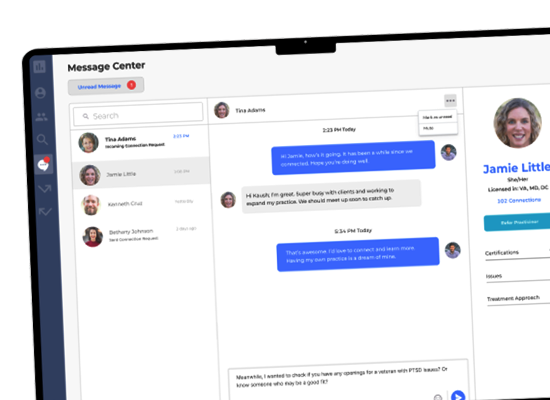Click the Refer Practitioner button
This screenshot has height=400, width=550.
(x=517, y=222)
